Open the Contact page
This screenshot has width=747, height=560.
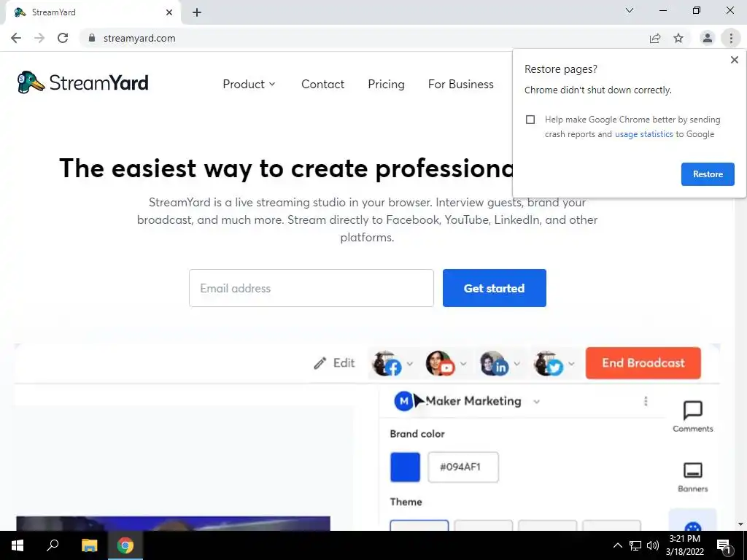tap(322, 85)
